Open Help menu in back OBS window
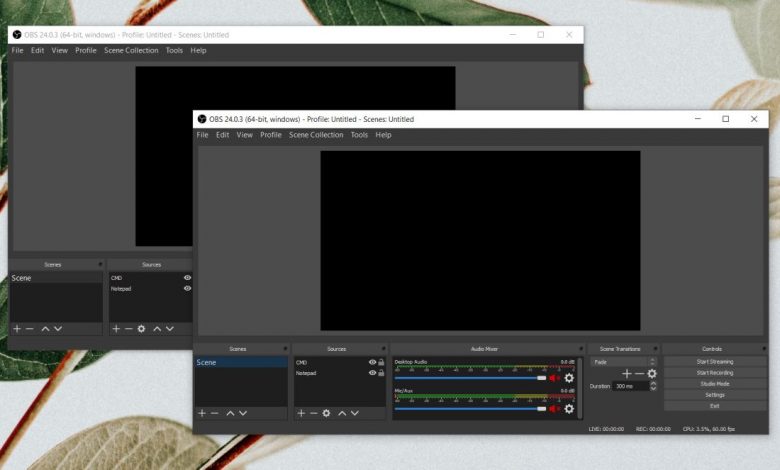The image size is (780, 470). point(198,50)
